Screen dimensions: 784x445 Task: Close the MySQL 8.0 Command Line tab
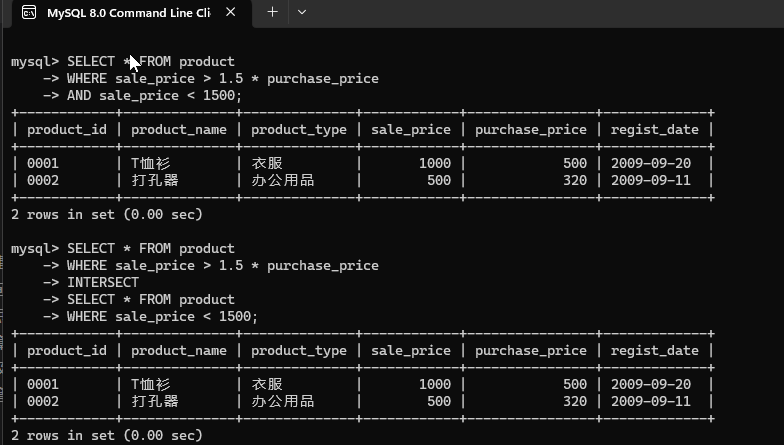pos(232,13)
